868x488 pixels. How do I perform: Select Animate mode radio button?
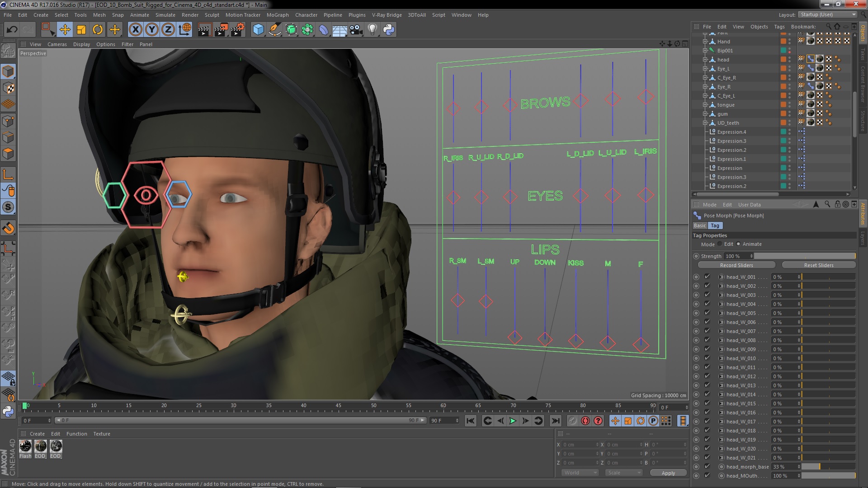pos(739,244)
